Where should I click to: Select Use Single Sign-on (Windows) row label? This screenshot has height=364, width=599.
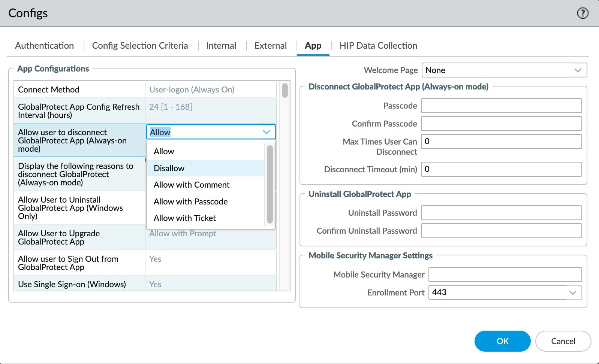(x=72, y=284)
